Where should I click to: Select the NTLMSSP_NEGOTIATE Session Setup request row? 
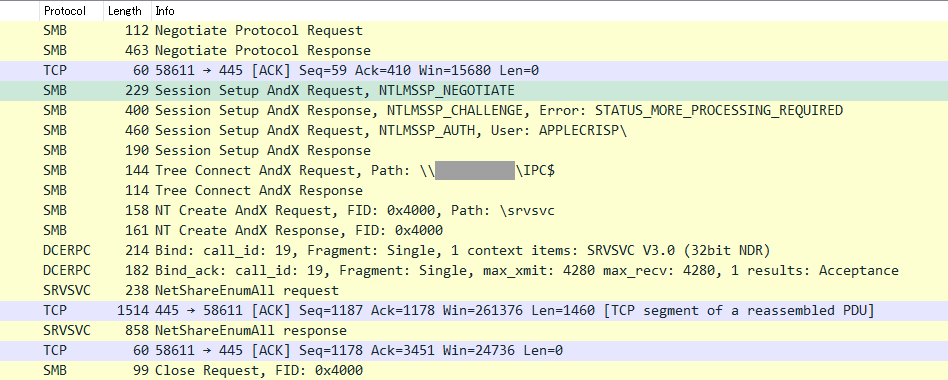pos(474,91)
